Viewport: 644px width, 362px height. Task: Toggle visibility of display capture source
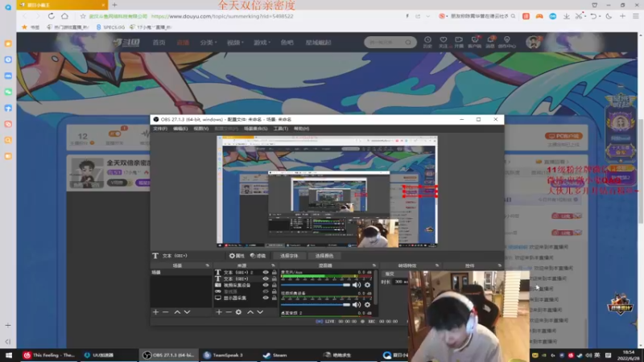(266, 298)
